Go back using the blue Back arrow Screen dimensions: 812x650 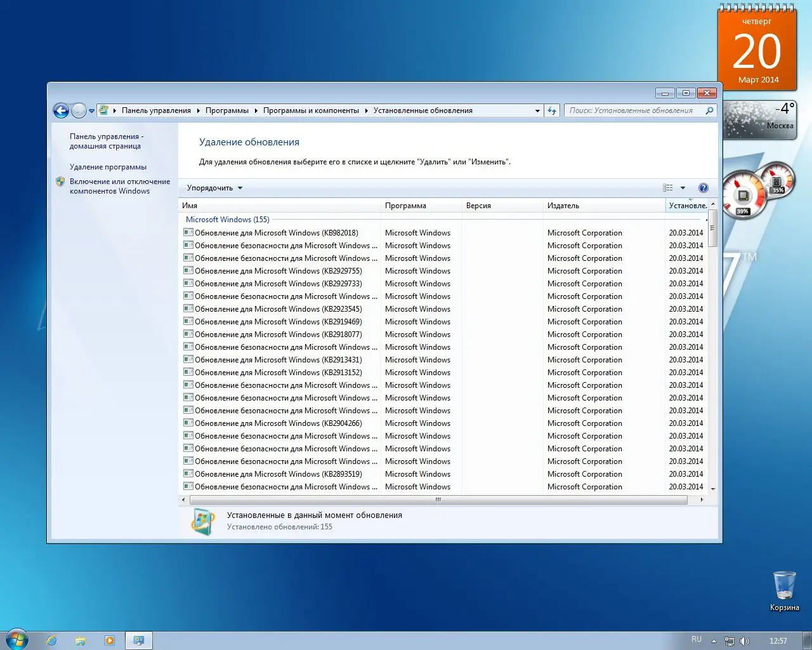(x=61, y=111)
